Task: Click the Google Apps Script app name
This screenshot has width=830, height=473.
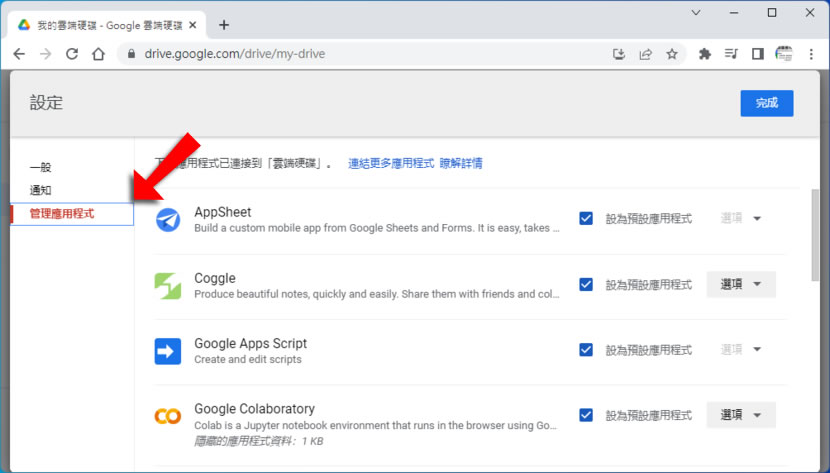Action: 250,343
